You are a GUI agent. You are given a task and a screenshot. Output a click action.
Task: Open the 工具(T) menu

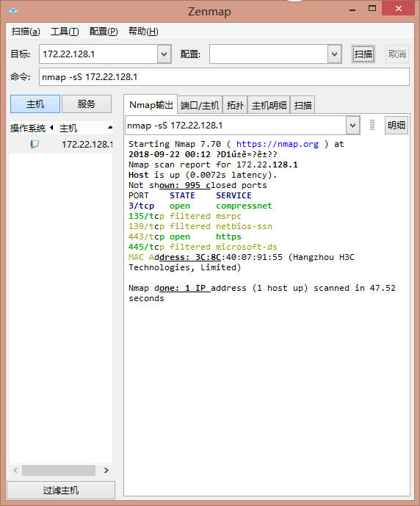(x=65, y=32)
